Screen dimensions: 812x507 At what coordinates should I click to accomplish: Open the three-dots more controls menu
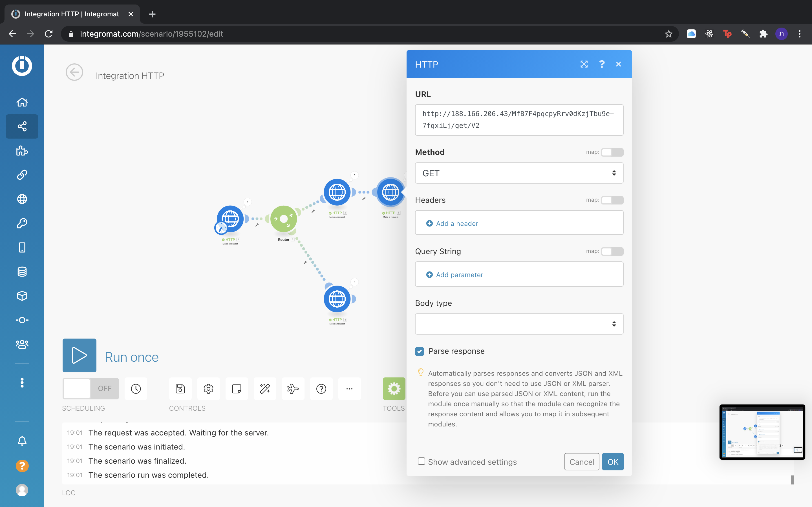click(x=349, y=389)
